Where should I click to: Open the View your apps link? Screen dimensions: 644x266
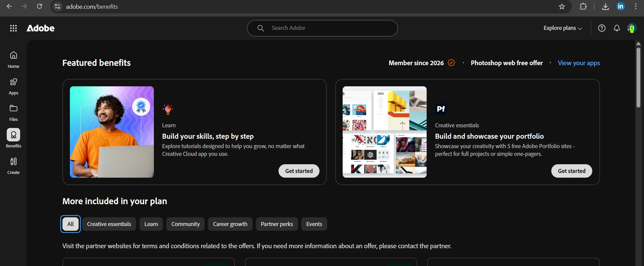coord(579,63)
